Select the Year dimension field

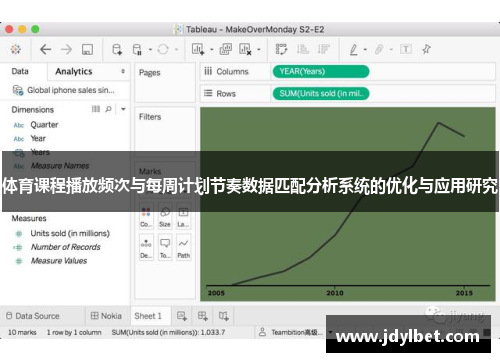coord(38,138)
